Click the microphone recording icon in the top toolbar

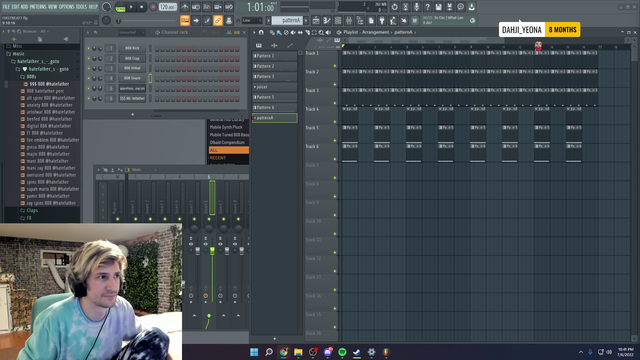(416, 7)
